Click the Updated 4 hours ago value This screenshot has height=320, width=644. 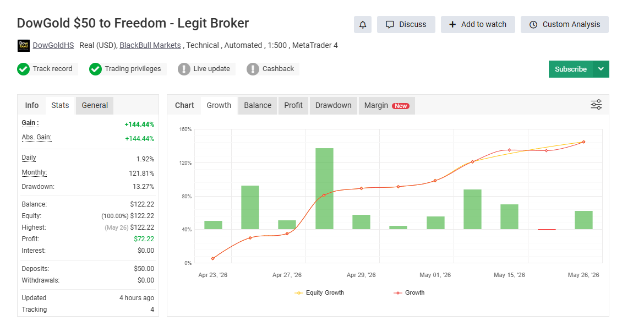pyautogui.click(x=137, y=298)
